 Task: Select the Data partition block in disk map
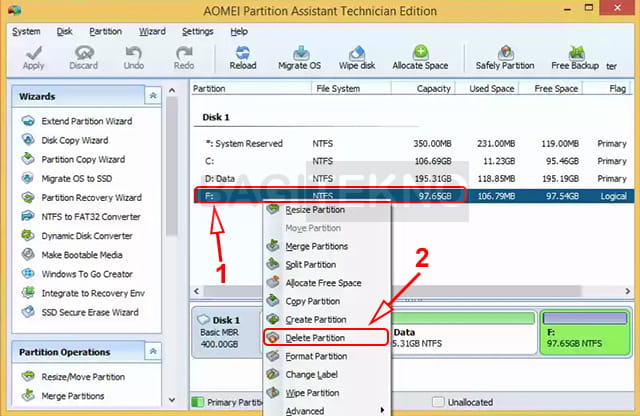tap(464, 332)
